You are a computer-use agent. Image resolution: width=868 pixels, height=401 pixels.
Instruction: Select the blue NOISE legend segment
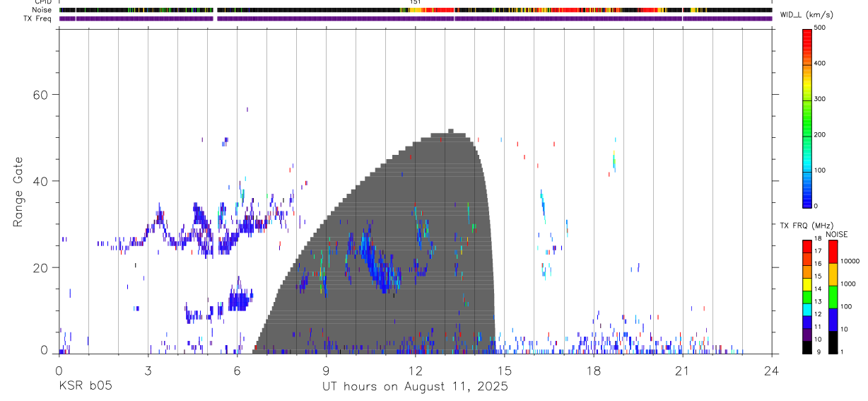click(x=833, y=320)
